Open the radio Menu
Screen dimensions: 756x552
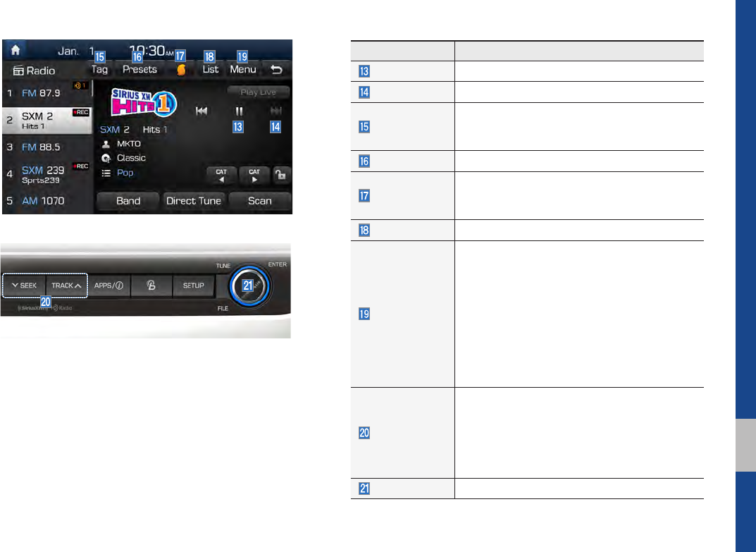243,70
